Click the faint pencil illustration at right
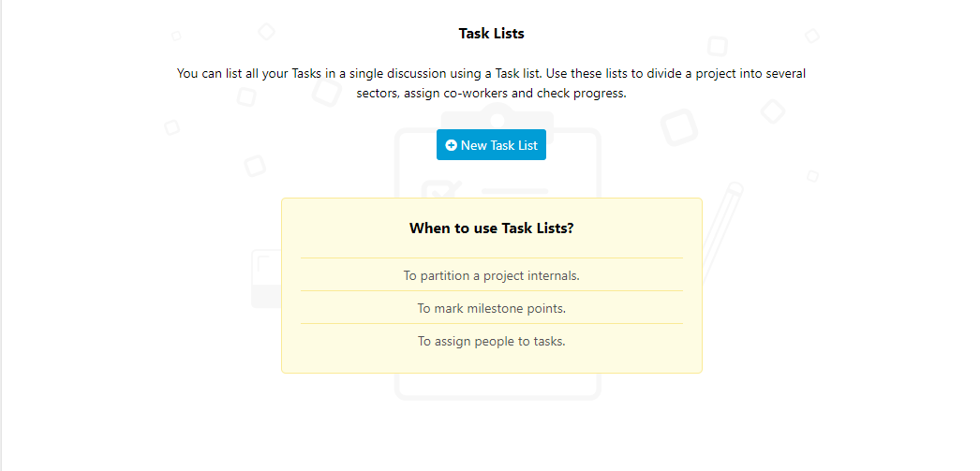 723,231
